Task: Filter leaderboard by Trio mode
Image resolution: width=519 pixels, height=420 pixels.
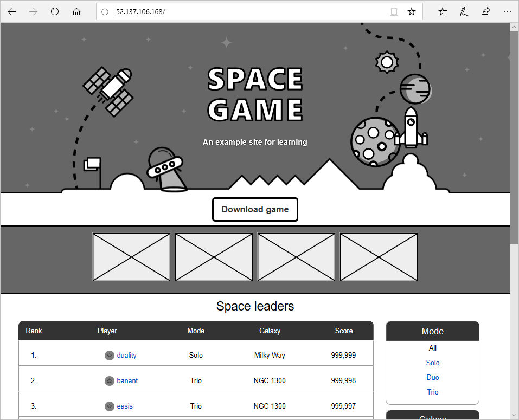Action: 432,392
